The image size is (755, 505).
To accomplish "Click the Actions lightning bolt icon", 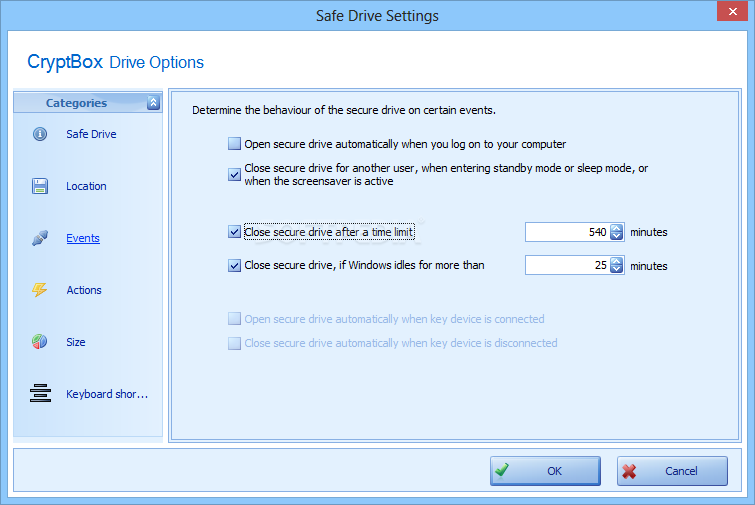I will 39,290.
